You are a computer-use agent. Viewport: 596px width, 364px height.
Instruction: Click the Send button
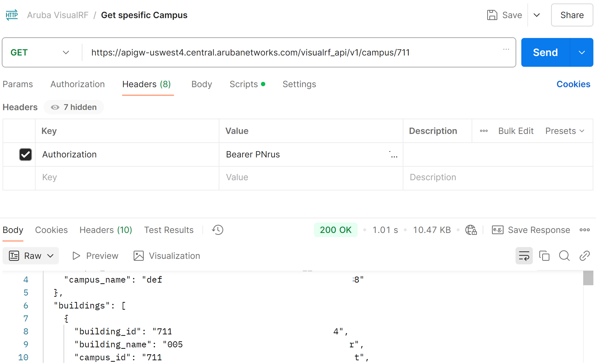click(545, 53)
